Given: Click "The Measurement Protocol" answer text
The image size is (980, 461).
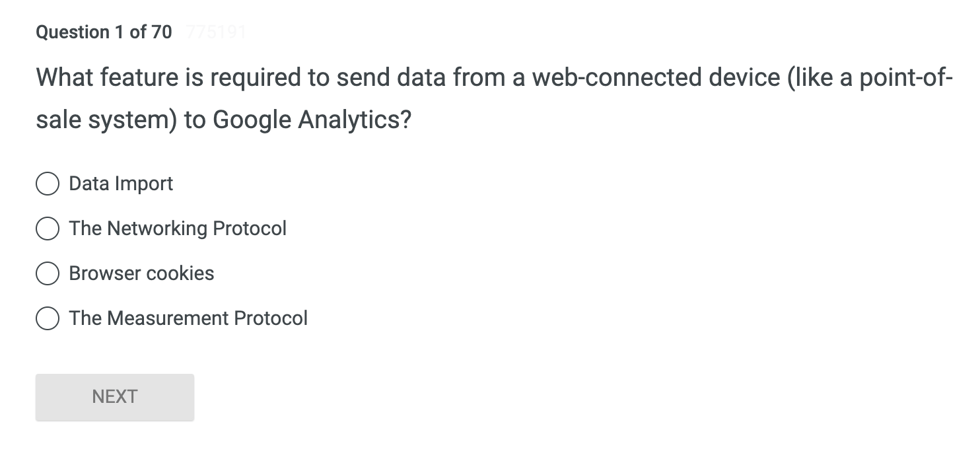Looking at the screenshot, I should tap(188, 318).
